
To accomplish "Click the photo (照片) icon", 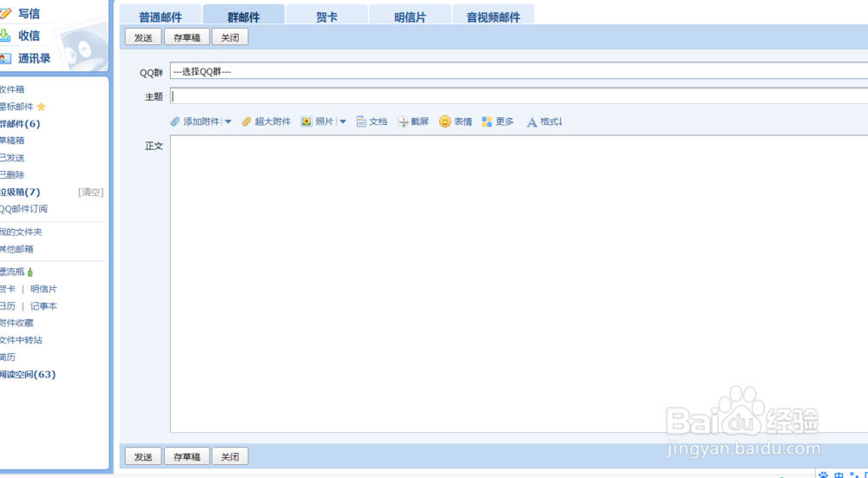I will [x=306, y=121].
